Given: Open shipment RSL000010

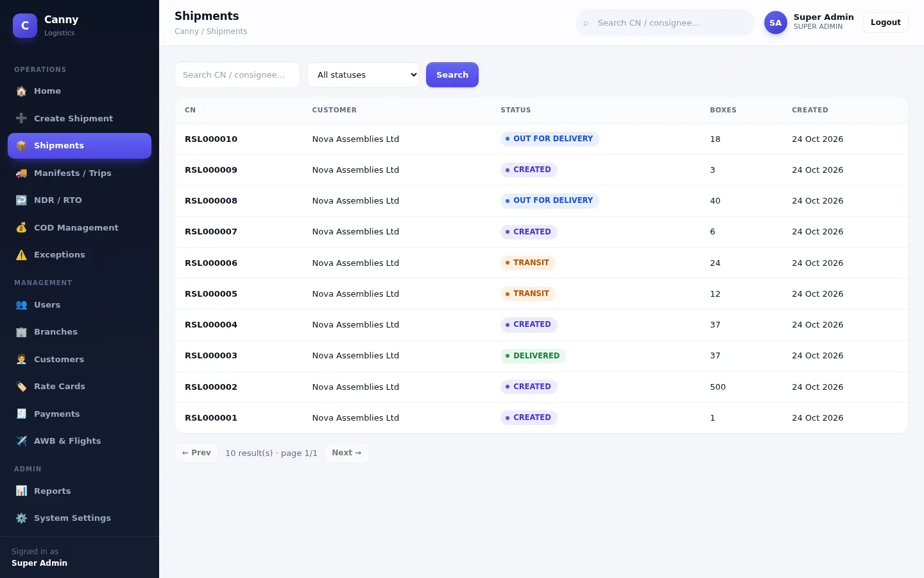Looking at the screenshot, I should tap(211, 139).
